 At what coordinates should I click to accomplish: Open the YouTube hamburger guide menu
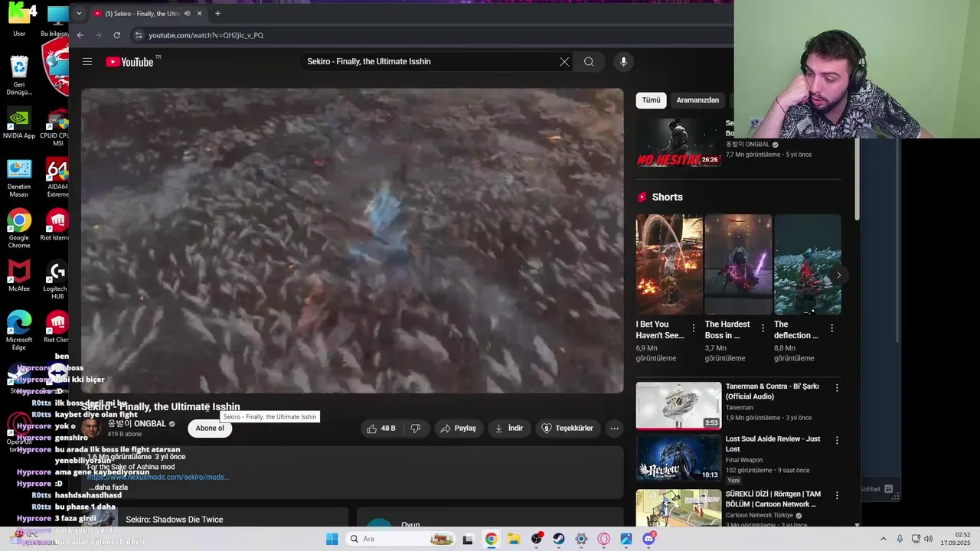(x=87, y=62)
